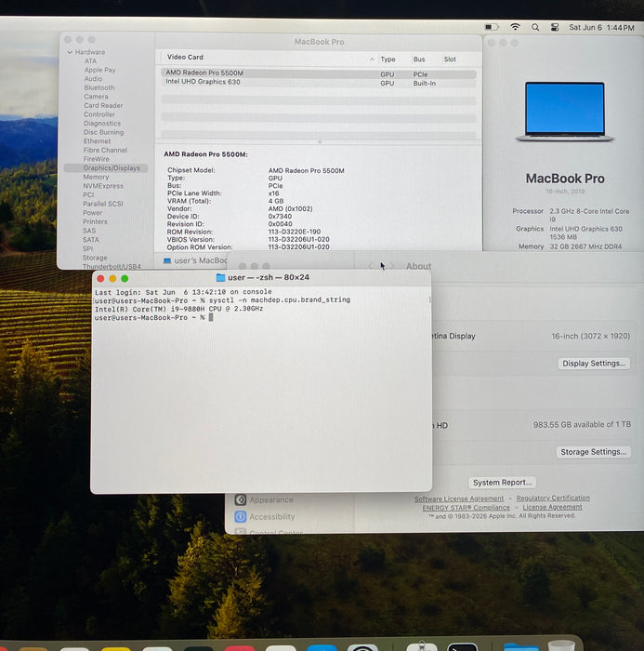Select Storage in hardware sidebar
644x651 pixels.
point(95,258)
